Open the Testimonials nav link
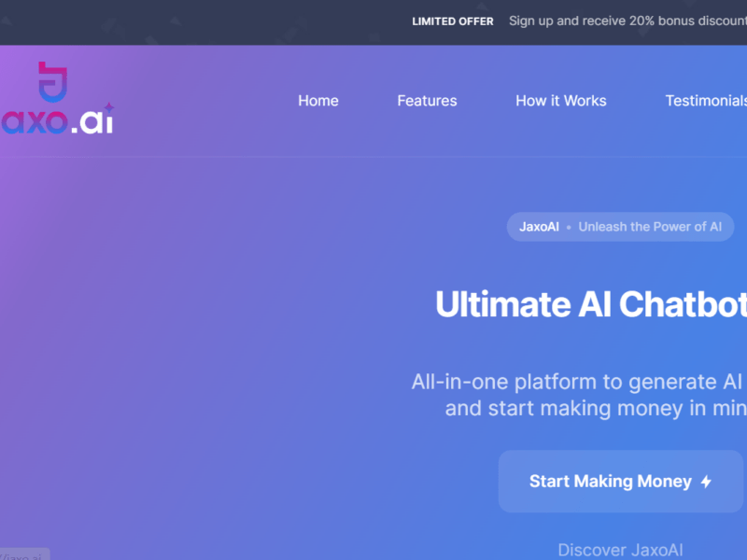The image size is (747, 560). [706, 101]
